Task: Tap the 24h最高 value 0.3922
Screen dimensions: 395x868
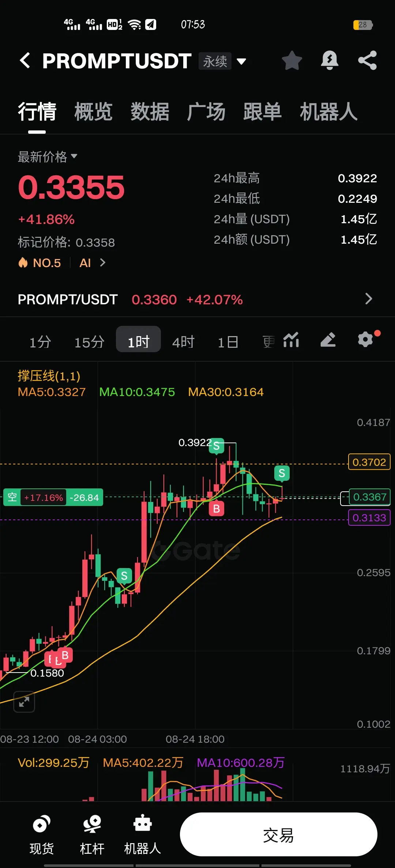Action: tap(357, 178)
